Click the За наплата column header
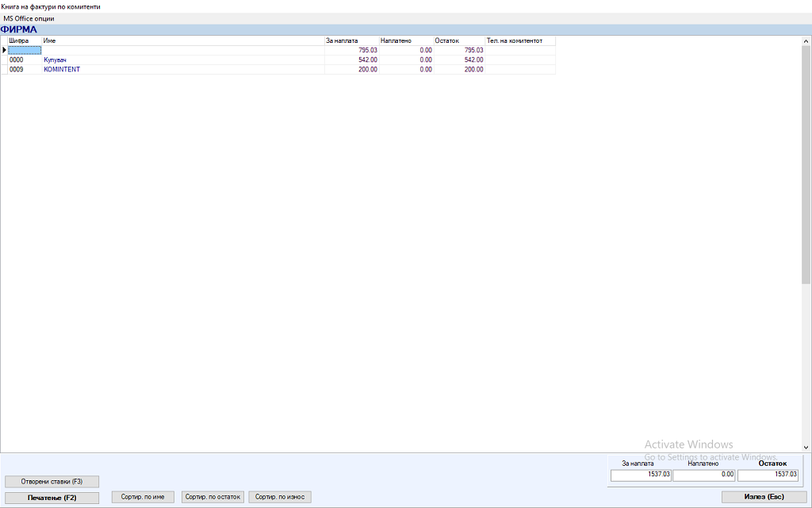Image resolution: width=812 pixels, height=508 pixels. [351, 40]
